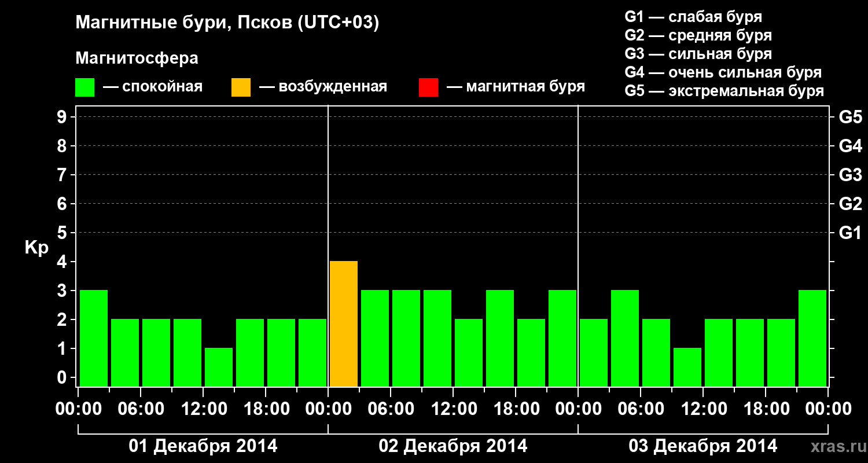Click the 00:00–03:00 bar on 03 December
This screenshot has height=463, width=868.
(x=594, y=352)
